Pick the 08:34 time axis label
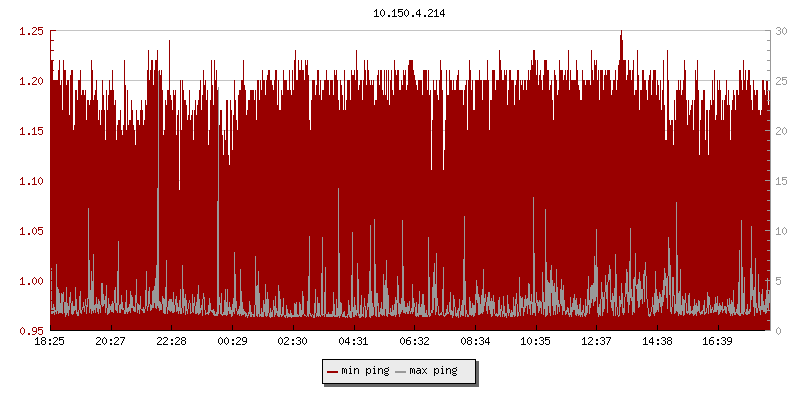This screenshot has height=400, width=800. tap(475, 342)
